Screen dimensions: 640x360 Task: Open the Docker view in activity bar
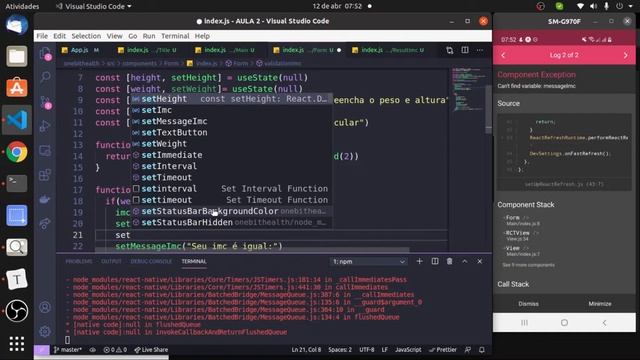(45, 199)
